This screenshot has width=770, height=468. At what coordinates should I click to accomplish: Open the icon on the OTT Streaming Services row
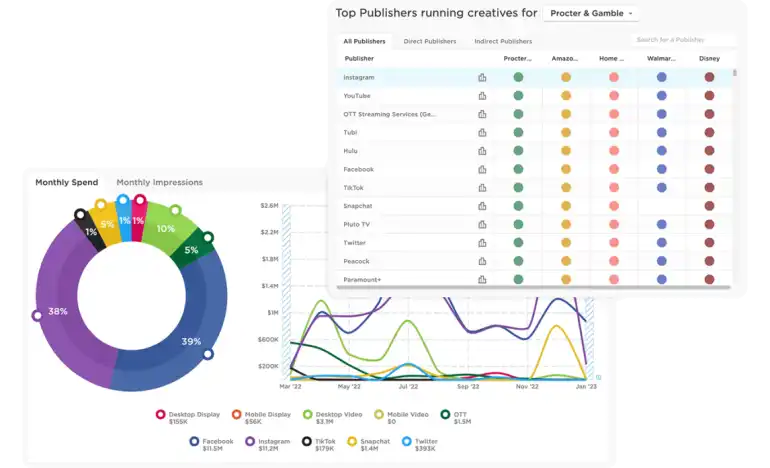(x=482, y=114)
